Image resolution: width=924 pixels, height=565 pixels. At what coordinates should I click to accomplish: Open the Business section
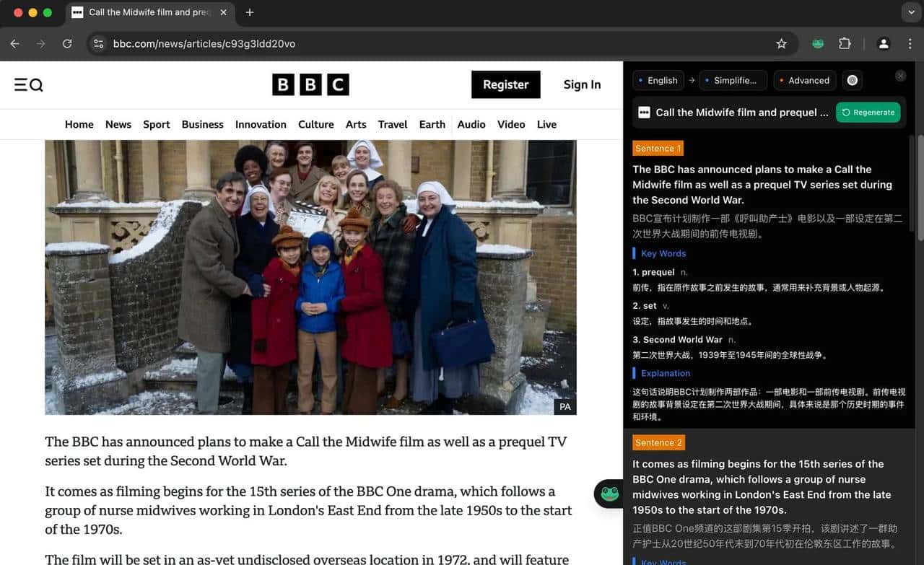tap(203, 124)
